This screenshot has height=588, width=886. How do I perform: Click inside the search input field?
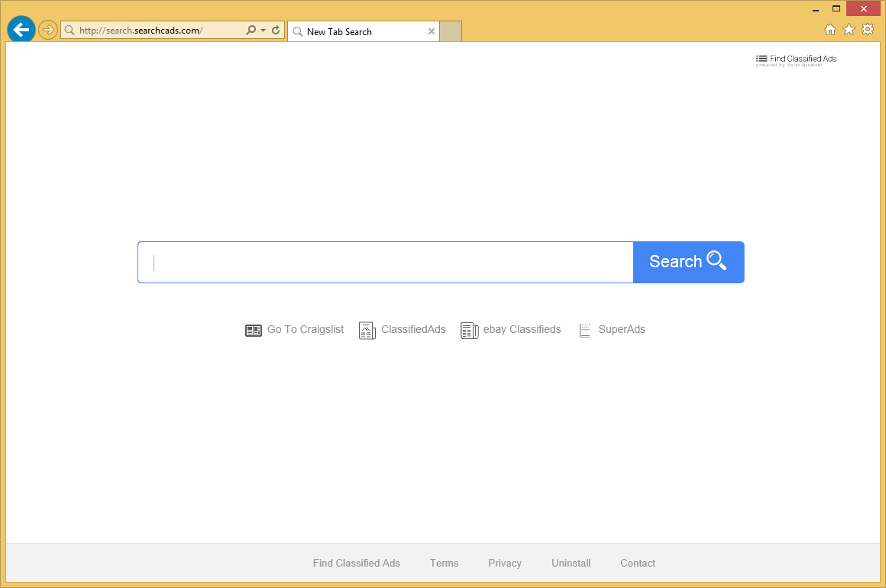click(382, 262)
